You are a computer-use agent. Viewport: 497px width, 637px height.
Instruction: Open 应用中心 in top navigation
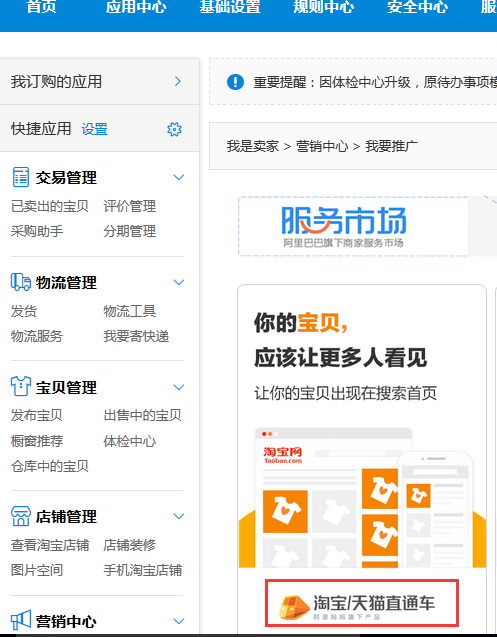tap(136, 6)
